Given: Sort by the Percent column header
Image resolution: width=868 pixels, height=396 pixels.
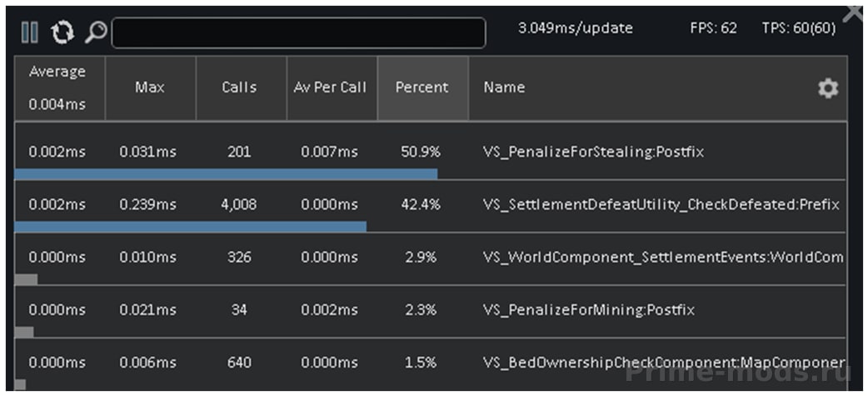Looking at the screenshot, I should [423, 88].
